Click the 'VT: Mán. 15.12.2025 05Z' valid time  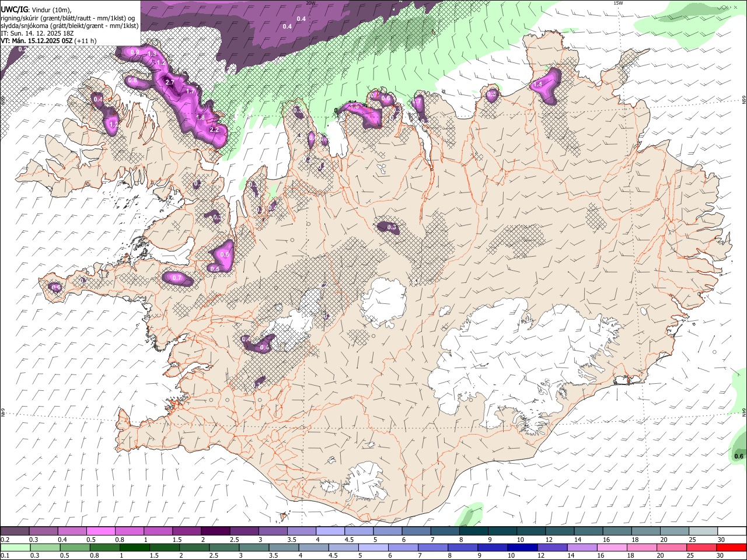click(x=37, y=41)
